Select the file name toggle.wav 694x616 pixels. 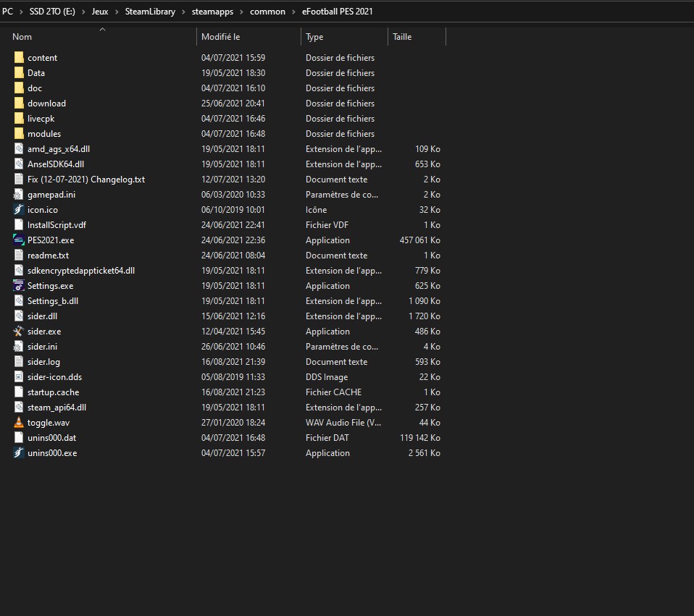(x=49, y=422)
